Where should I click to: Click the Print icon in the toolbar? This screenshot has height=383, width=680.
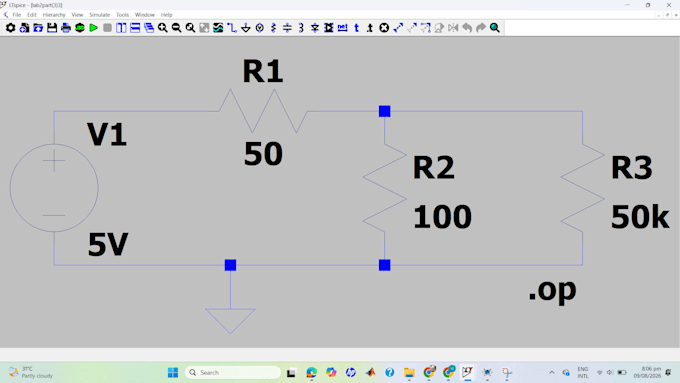(x=66, y=28)
